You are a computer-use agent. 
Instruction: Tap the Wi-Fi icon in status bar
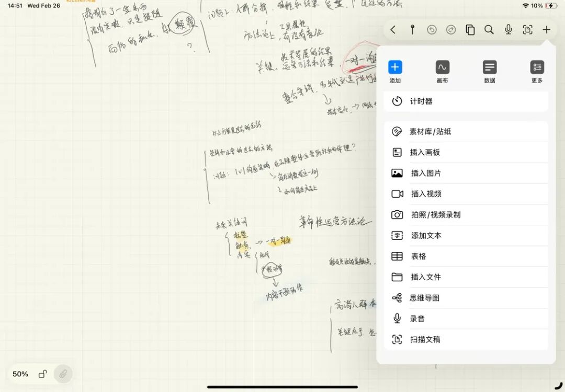[x=526, y=5]
